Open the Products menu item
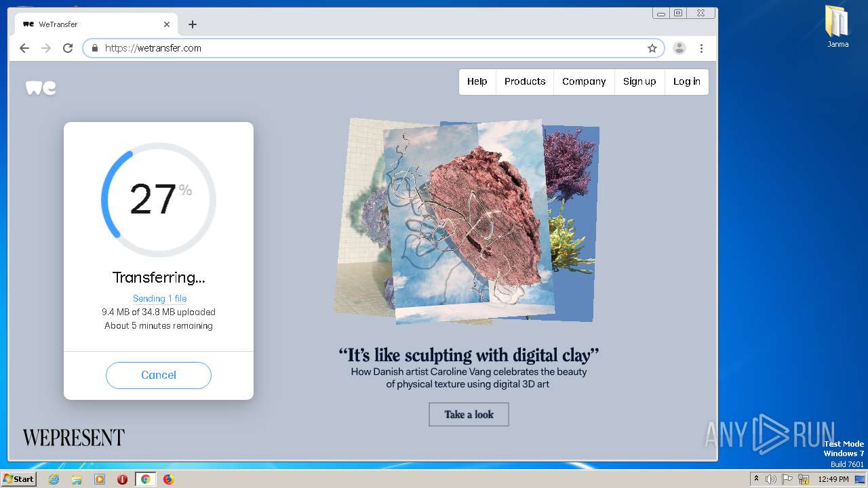 click(525, 81)
